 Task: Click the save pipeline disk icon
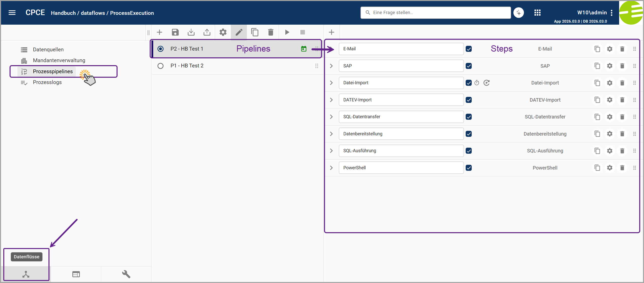175,32
